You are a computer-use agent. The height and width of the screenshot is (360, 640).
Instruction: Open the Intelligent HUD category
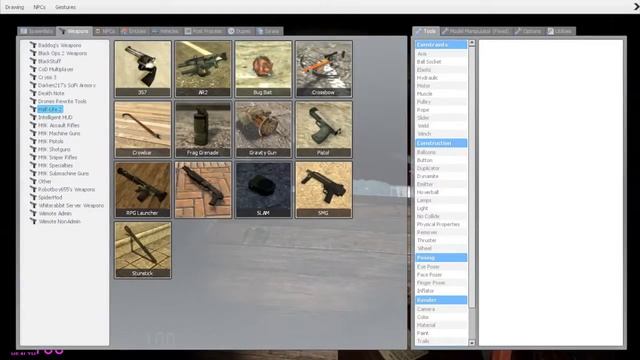click(55, 118)
